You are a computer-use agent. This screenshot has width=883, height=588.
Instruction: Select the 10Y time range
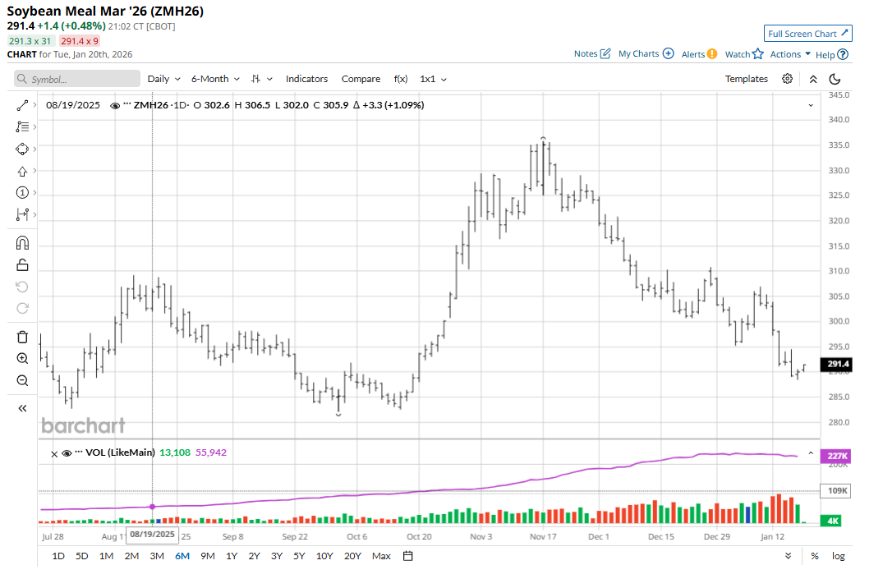[x=324, y=557]
